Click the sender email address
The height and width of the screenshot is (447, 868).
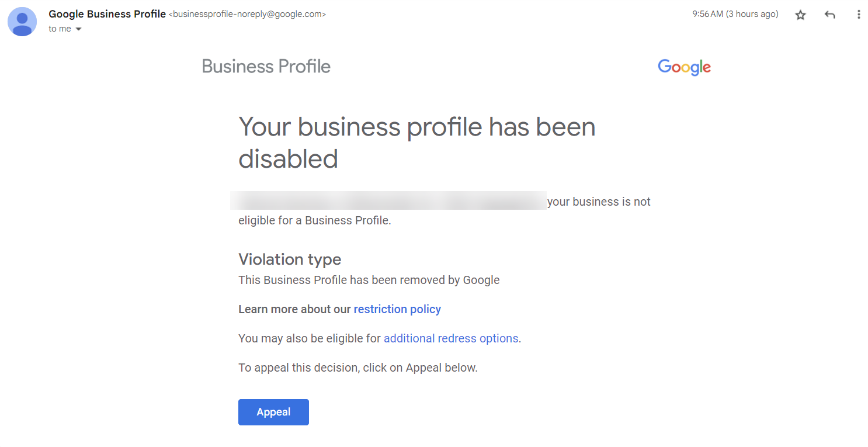coord(248,14)
